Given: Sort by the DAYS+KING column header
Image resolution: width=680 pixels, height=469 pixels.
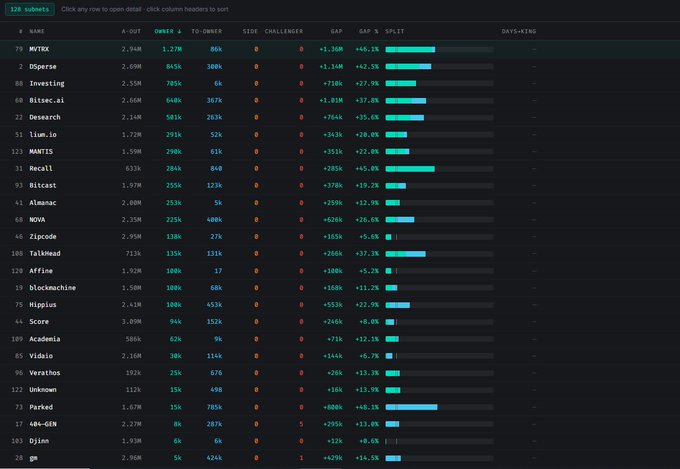Looking at the screenshot, I should pyautogui.click(x=519, y=31).
